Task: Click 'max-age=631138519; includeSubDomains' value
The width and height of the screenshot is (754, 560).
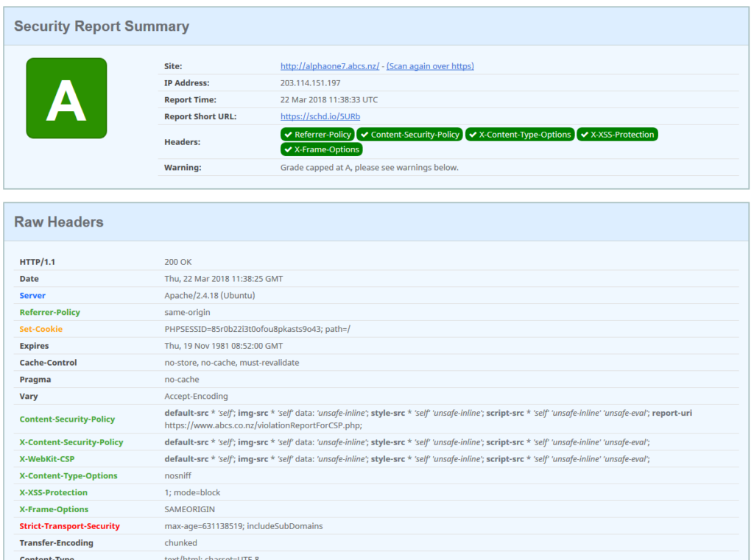Action: point(244,526)
